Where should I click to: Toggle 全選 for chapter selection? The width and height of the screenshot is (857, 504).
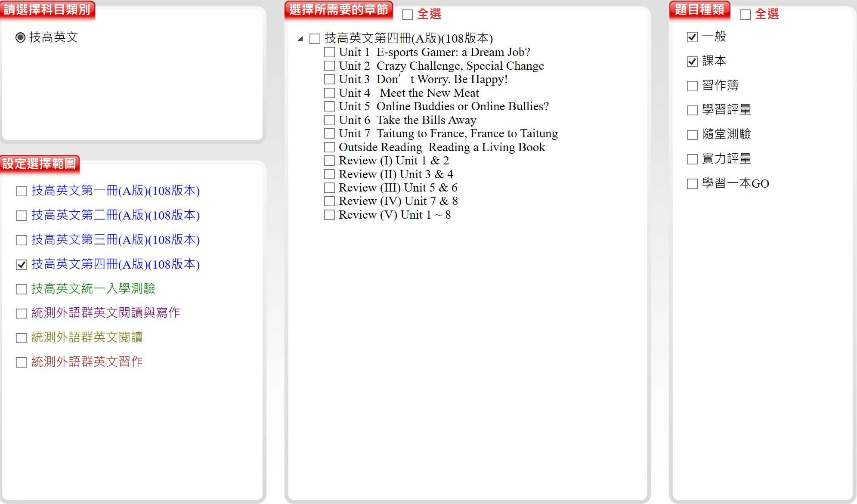[x=407, y=15]
